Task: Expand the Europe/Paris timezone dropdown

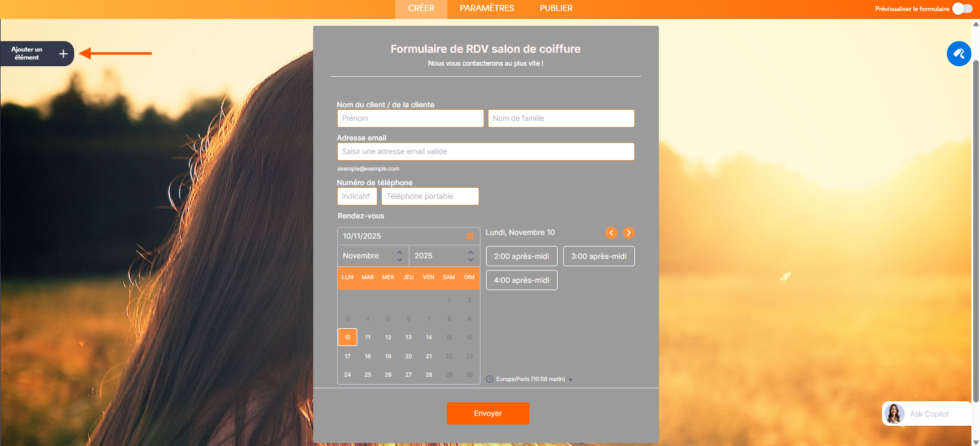Action: click(x=571, y=380)
